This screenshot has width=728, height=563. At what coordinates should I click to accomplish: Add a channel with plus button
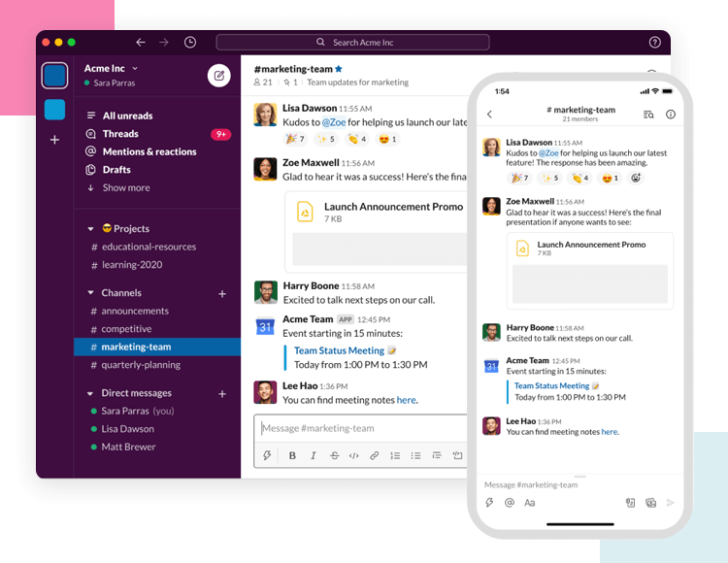pos(222,294)
